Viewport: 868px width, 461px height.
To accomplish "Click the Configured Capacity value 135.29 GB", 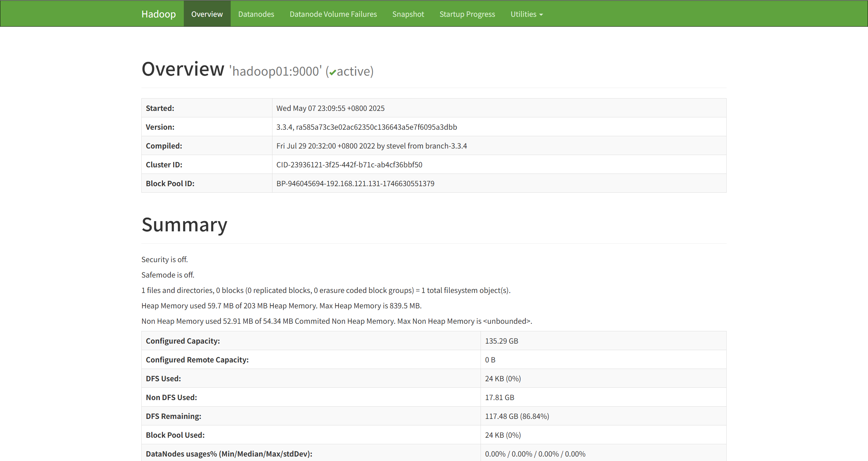I will (501, 341).
